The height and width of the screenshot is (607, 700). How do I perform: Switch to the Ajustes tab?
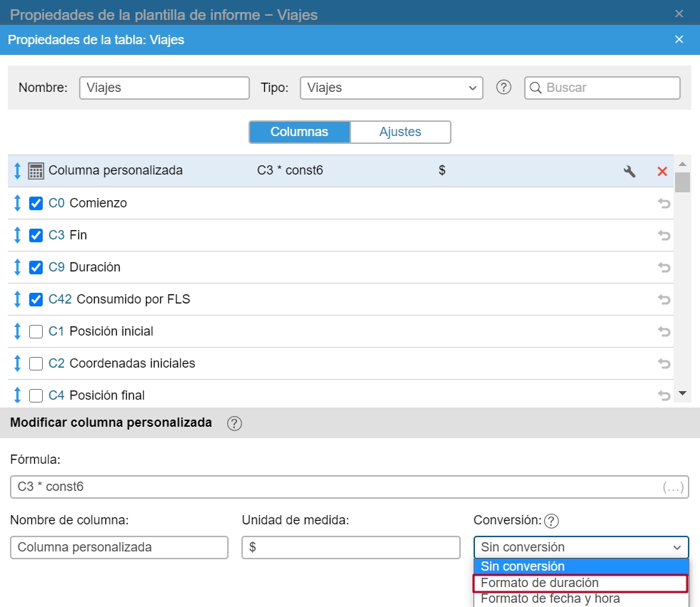(399, 132)
